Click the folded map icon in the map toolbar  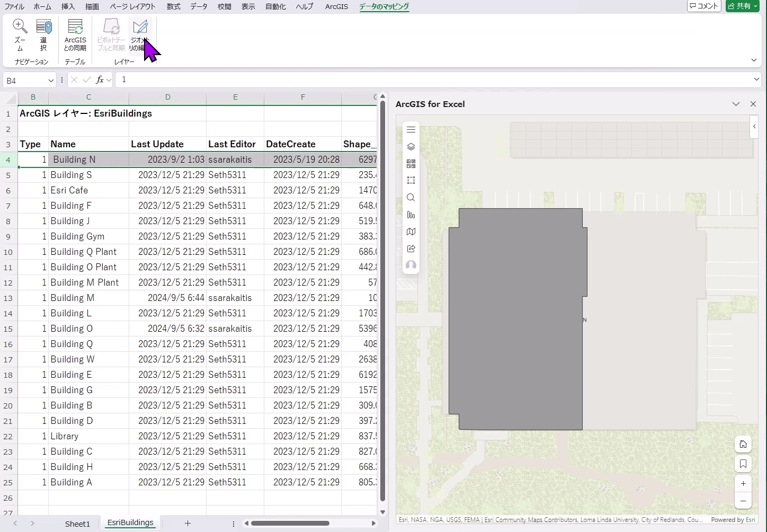pos(411,232)
